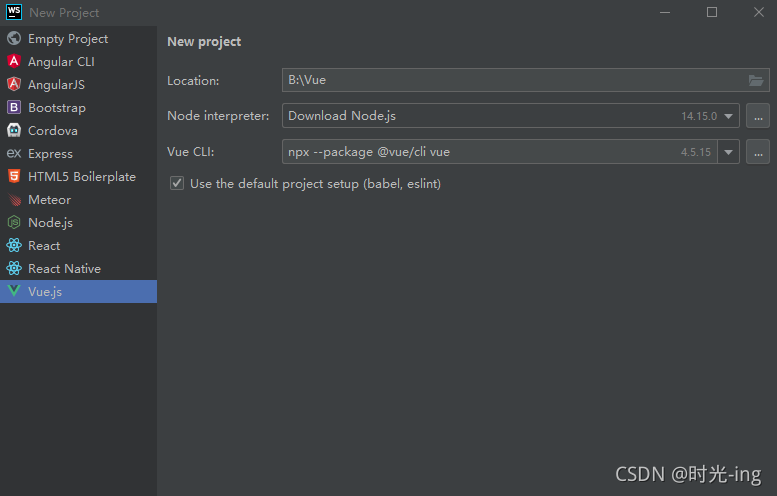This screenshot has height=496, width=777.
Task: Open Vue CLI dropdown arrow
Action: coord(728,152)
